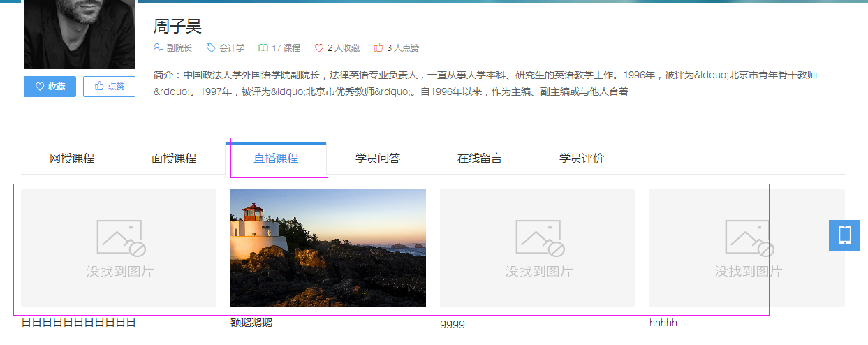Open the 面授课程 tab
Screen dimensions: 868x345
tap(174, 159)
